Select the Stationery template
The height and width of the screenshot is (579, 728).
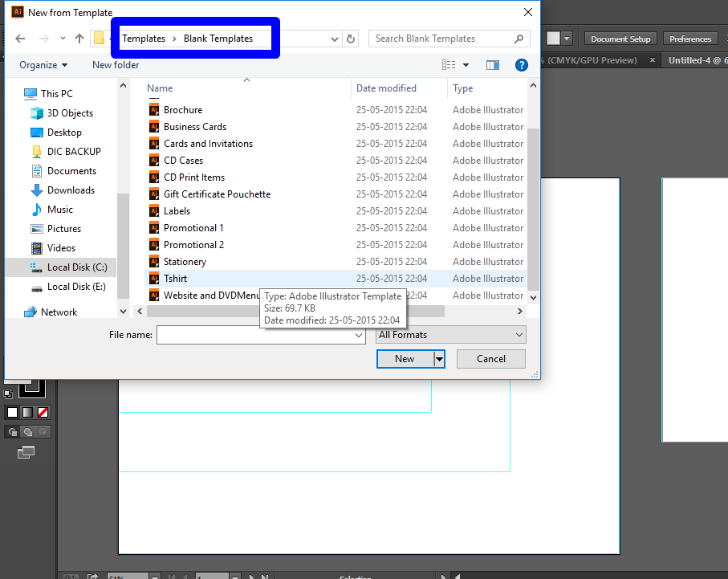[x=336, y=262]
